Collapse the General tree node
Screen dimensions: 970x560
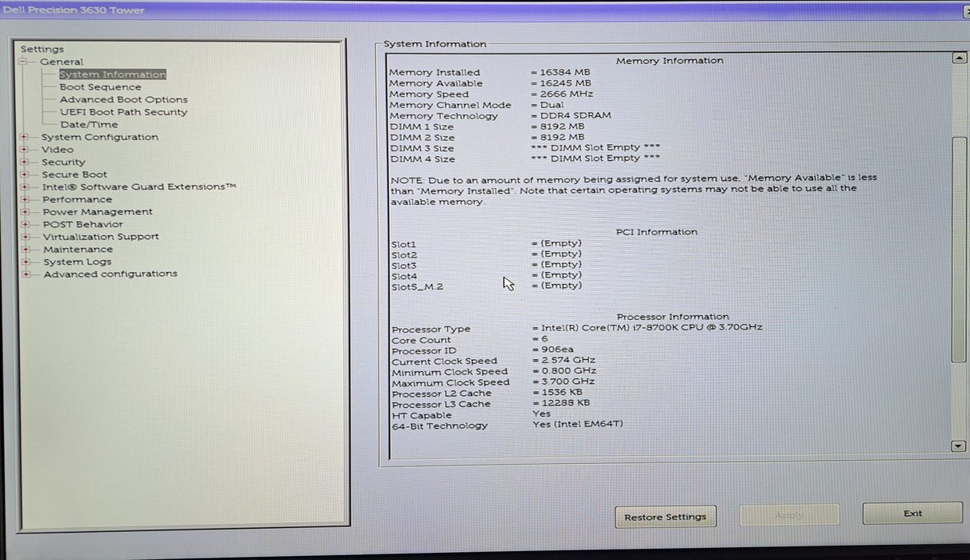[x=24, y=62]
